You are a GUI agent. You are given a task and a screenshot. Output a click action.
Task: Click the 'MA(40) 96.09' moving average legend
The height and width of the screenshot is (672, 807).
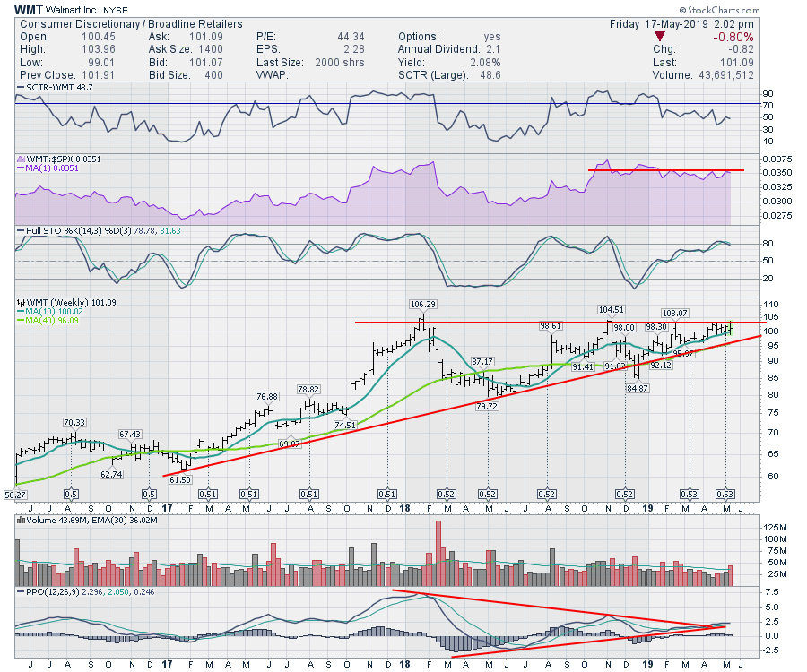click(x=48, y=320)
